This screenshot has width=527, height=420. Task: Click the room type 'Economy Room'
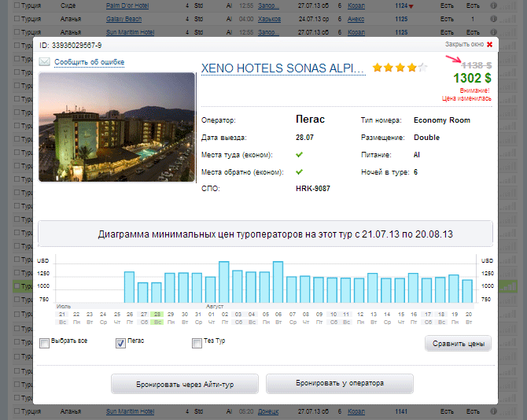(x=442, y=120)
